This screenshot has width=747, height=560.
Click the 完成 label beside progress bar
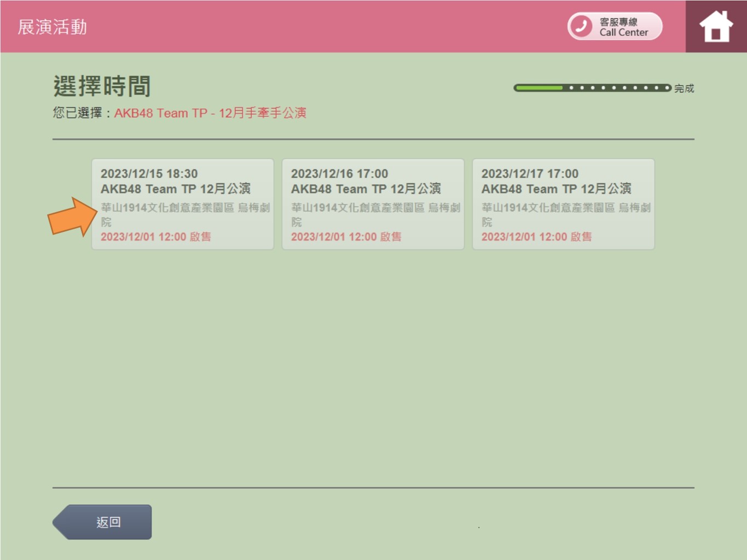tap(684, 89)
